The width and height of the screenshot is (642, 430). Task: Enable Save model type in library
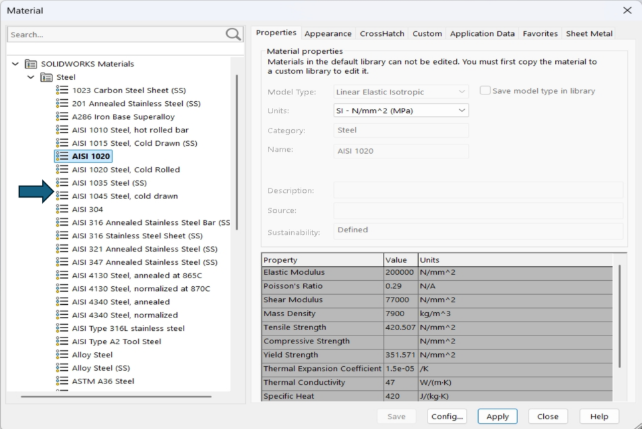pyautogui.click(x=485, y=91)
